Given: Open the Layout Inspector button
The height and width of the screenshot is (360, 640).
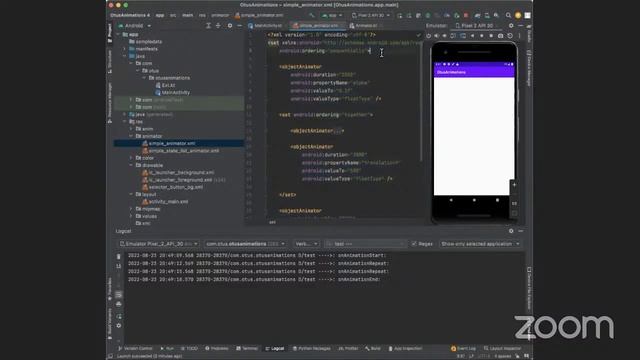Looking at the screenshot, I should (x=502, y=348).
